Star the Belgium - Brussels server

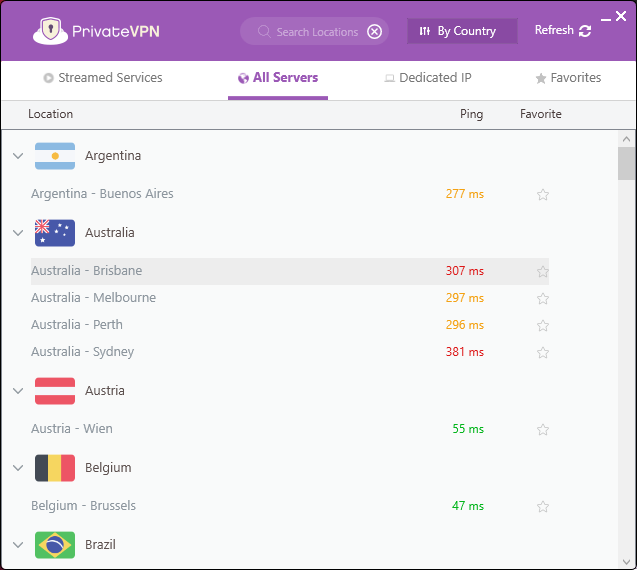[543, 507]
